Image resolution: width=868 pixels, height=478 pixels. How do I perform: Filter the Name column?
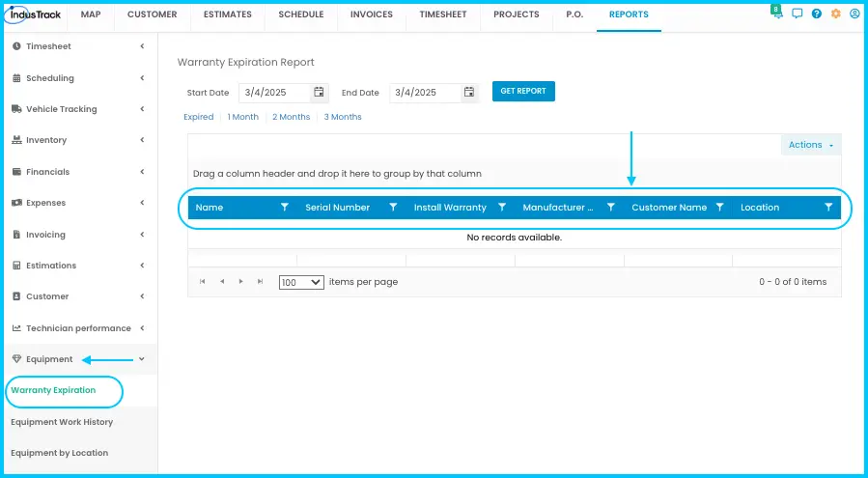(284, 208)
